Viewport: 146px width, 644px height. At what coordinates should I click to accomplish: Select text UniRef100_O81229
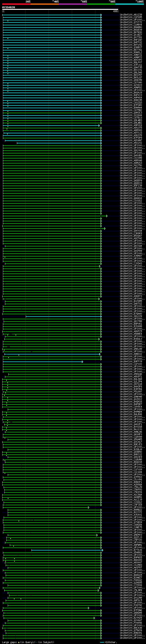(131, 316)
